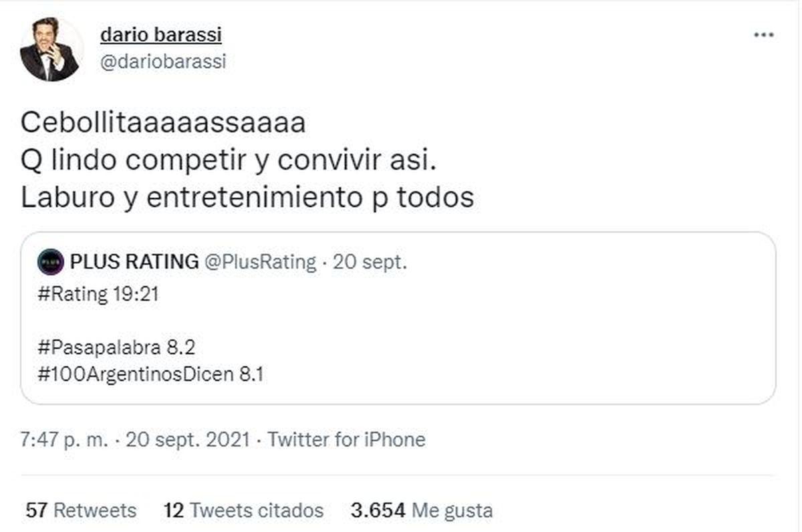This screenshot has height=532, width=802.
Task: Click the '19:21' time in quoted tweet
Action: (x=136, y=295)
